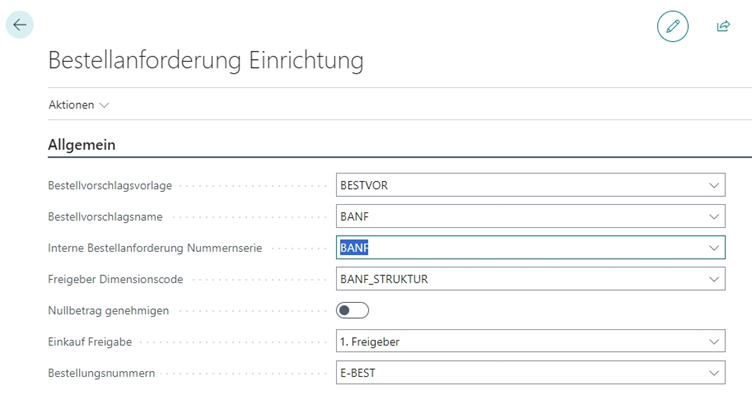
Task: Click the back arrow icon
Action: pos(20,25)
